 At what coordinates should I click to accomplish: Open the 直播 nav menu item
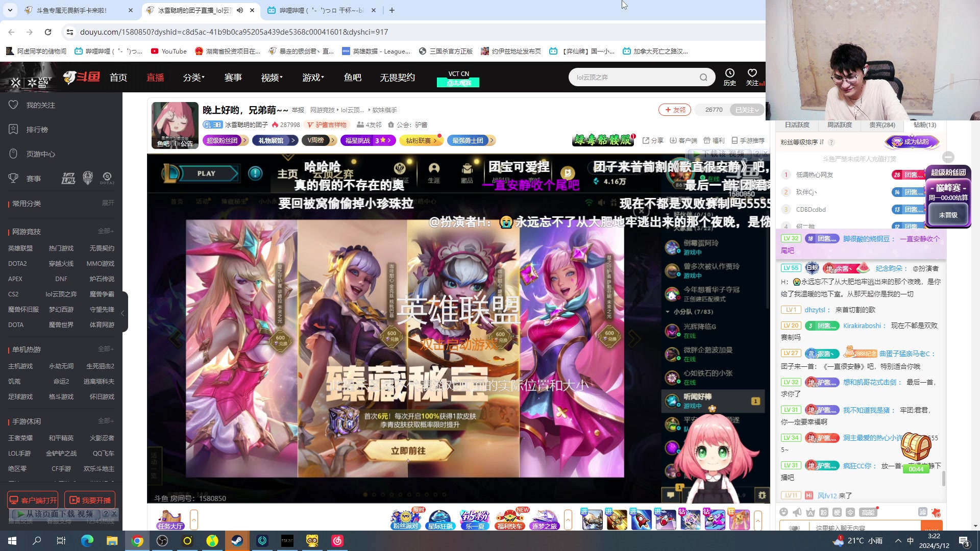click(155, 78)
